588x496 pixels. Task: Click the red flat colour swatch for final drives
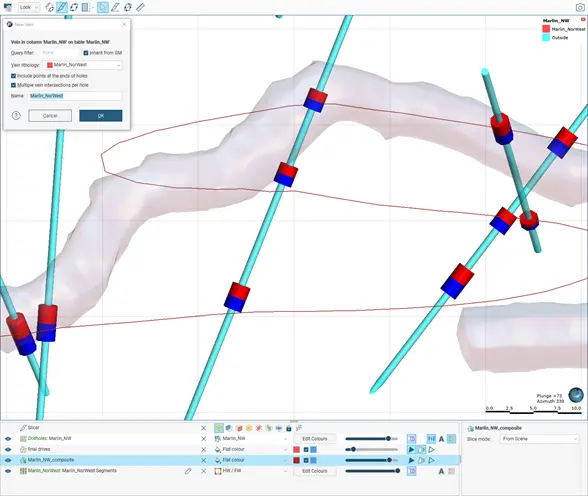(296, 450)
